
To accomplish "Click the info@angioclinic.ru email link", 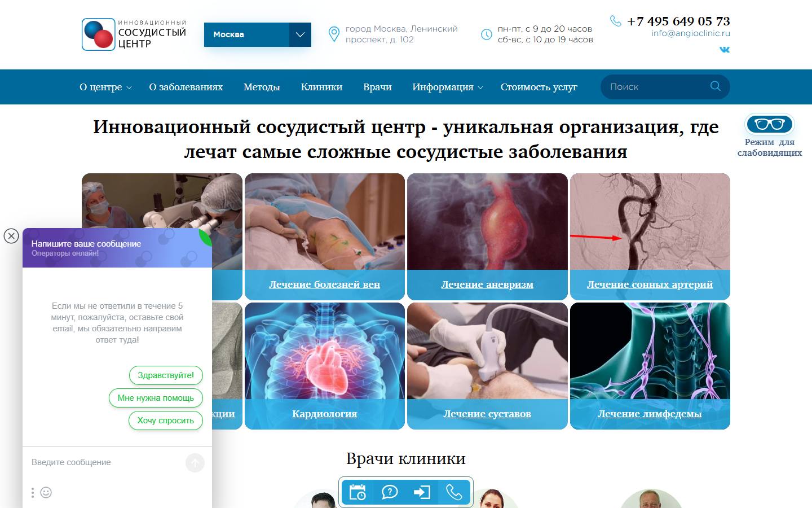I will point(690,33).
